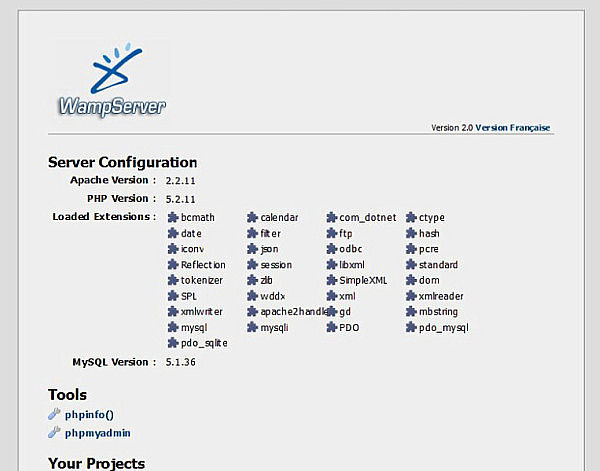Click the puzzle icon next to gd
This screenshot has width=600, height=471.
tap(331, 312)
